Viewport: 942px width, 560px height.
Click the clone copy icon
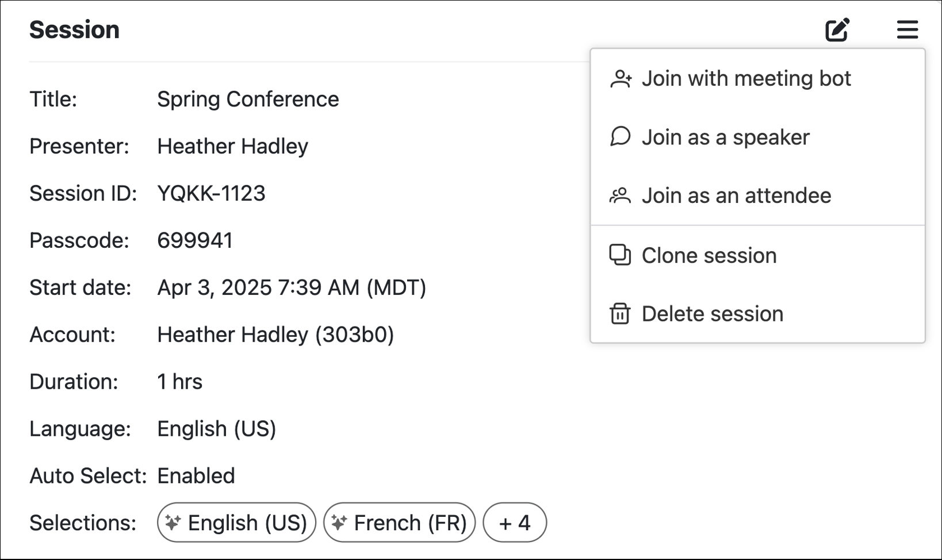tap(620, 255)
